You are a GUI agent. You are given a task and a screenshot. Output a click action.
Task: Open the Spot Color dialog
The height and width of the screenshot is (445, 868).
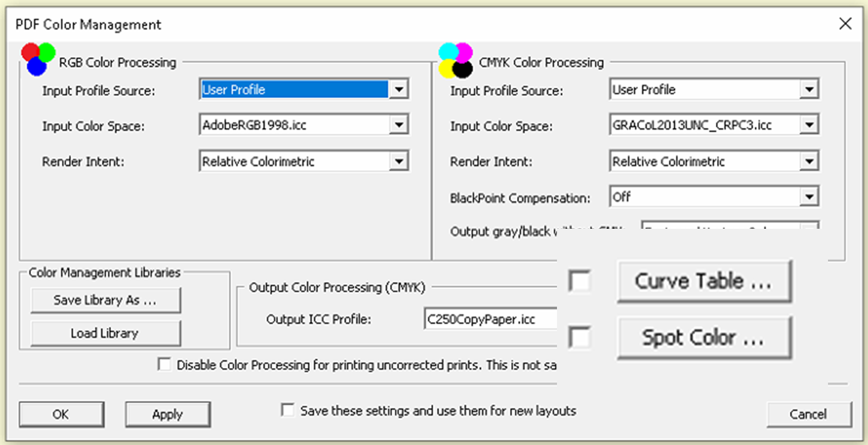click(x=703, y=337)
